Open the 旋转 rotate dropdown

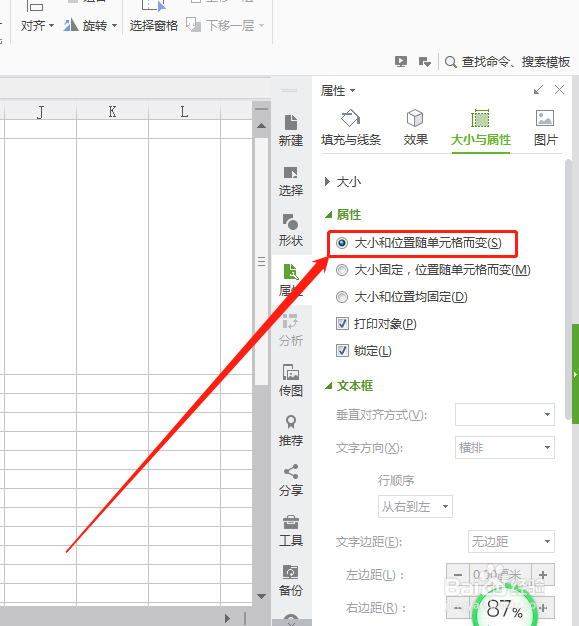click(x=90, y=26)
